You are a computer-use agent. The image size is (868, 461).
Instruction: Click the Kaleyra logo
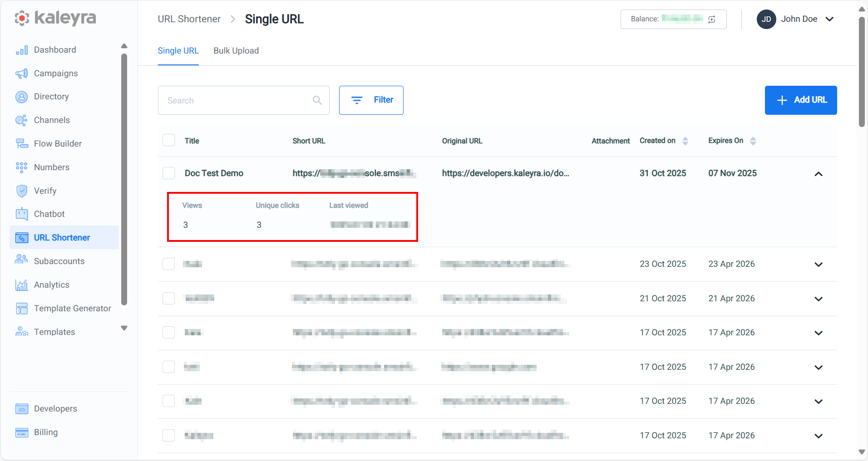[x=55, y=18]
